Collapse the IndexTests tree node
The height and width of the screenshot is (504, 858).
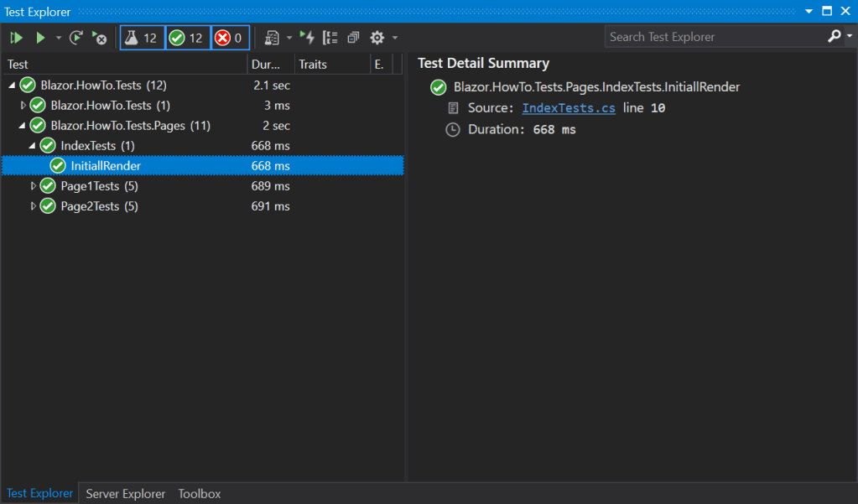coord(33,146)
